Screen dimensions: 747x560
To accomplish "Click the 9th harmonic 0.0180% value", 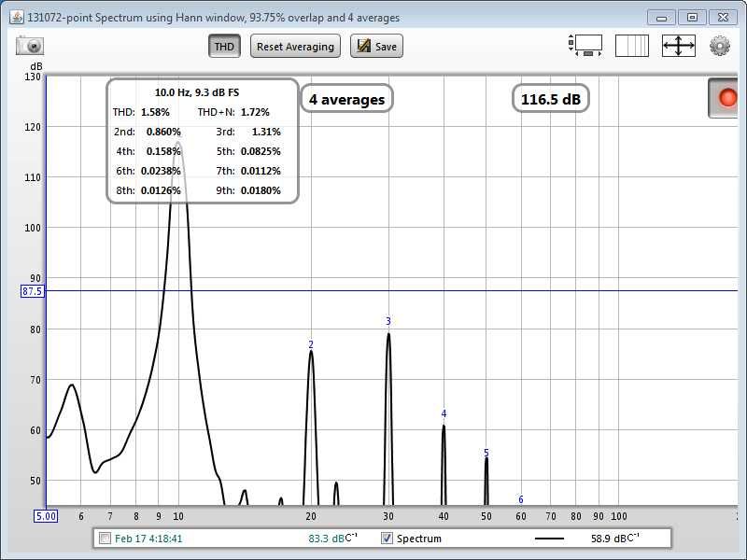I will click(x=261, y=190).
